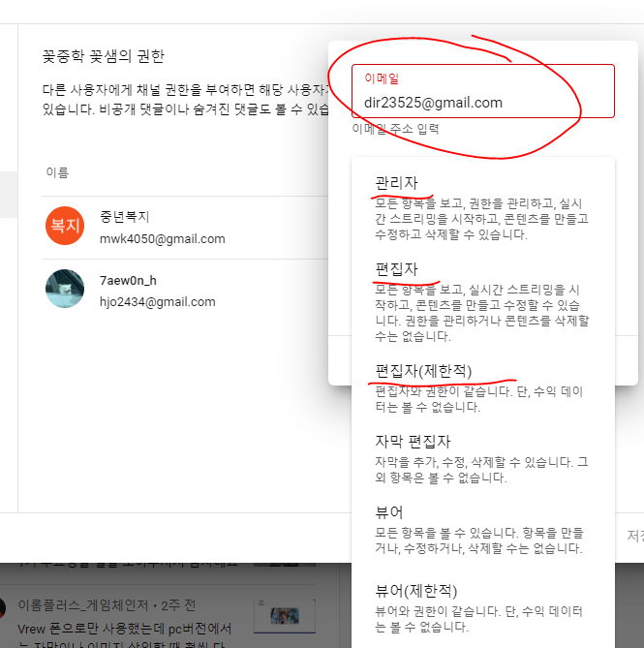644x648 pixels.
Task: Click the Vrew comment text in the background
Action: pyautogui.click(x=124, y=636)
